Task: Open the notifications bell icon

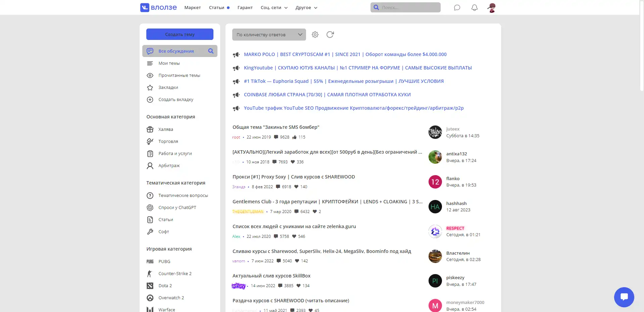Action: 474,7
